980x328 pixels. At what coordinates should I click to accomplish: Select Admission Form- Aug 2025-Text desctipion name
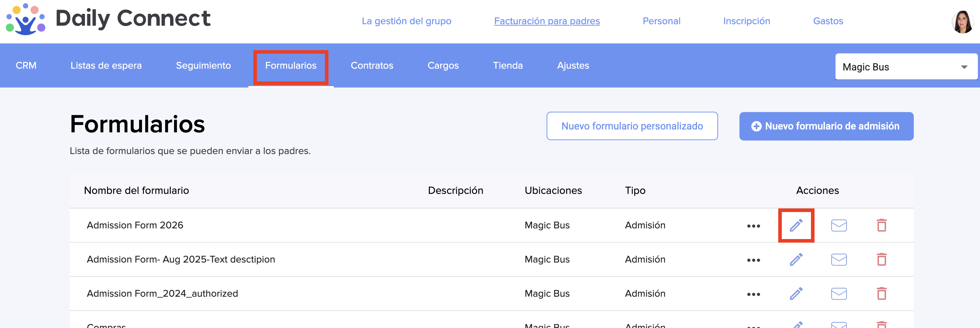click(181, 259)
